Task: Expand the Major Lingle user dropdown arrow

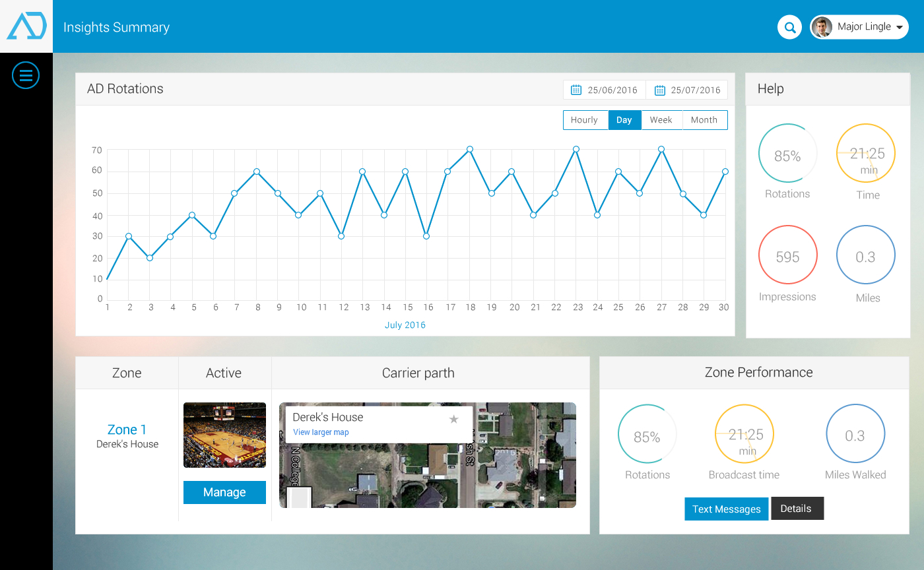Action: 900,28
